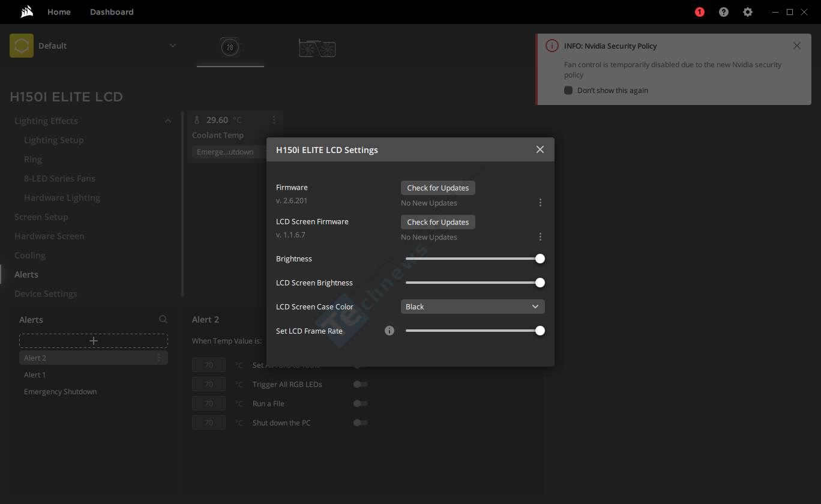This screenshot has height=504, width=821.
Task: Open the Alert 2 row options menu
Action: tap(159, 358)
